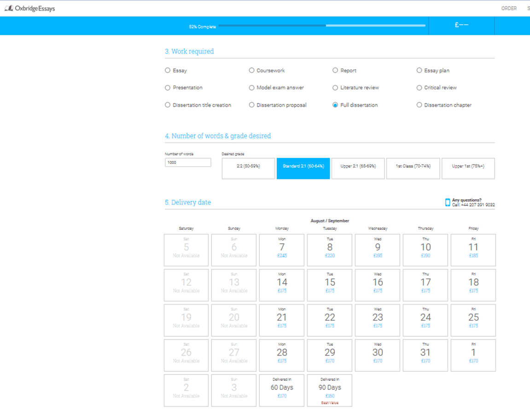530x420 pixels.
Task: Select the Dissertation proposal radio button
Action: [251, 105]
